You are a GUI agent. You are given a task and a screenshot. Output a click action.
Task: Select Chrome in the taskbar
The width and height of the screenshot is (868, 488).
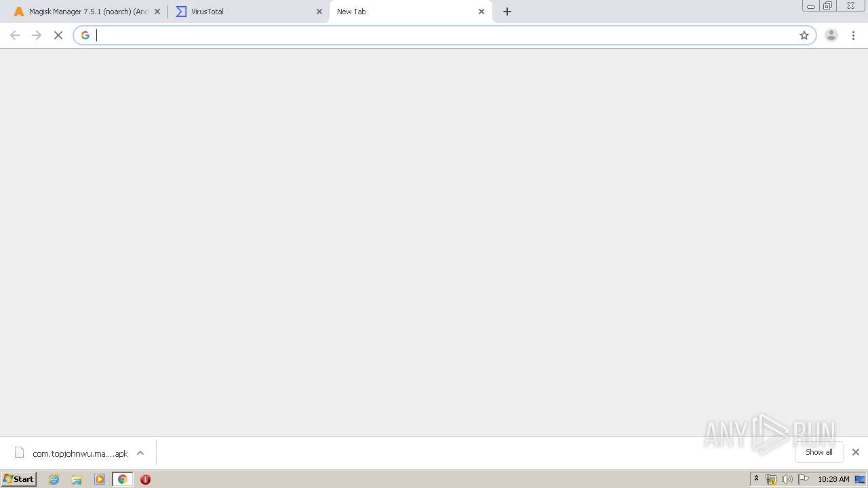(122, 479)
